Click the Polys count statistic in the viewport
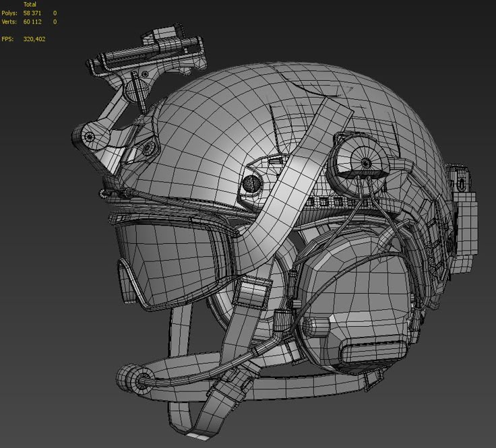Image resolution: width=496 pixels, height=448 pixels. point(32,13)
